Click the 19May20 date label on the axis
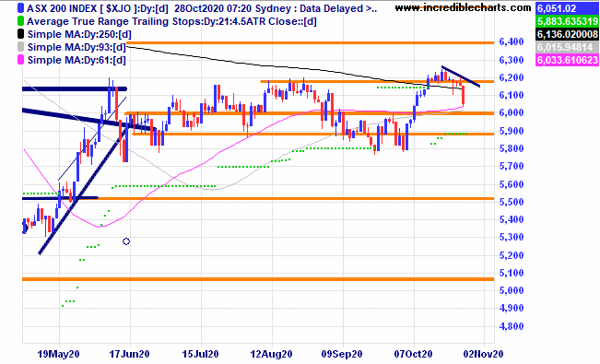600x364 pixels. (x=58, y=354)
